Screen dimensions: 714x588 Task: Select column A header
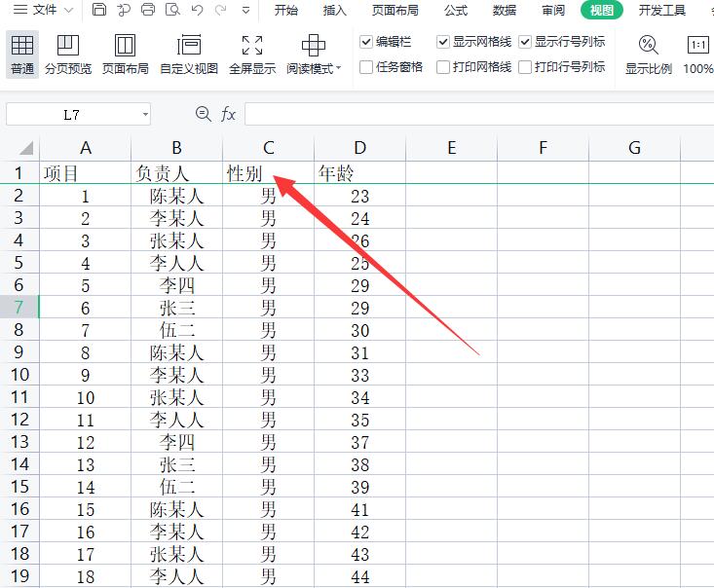[86, 148]
